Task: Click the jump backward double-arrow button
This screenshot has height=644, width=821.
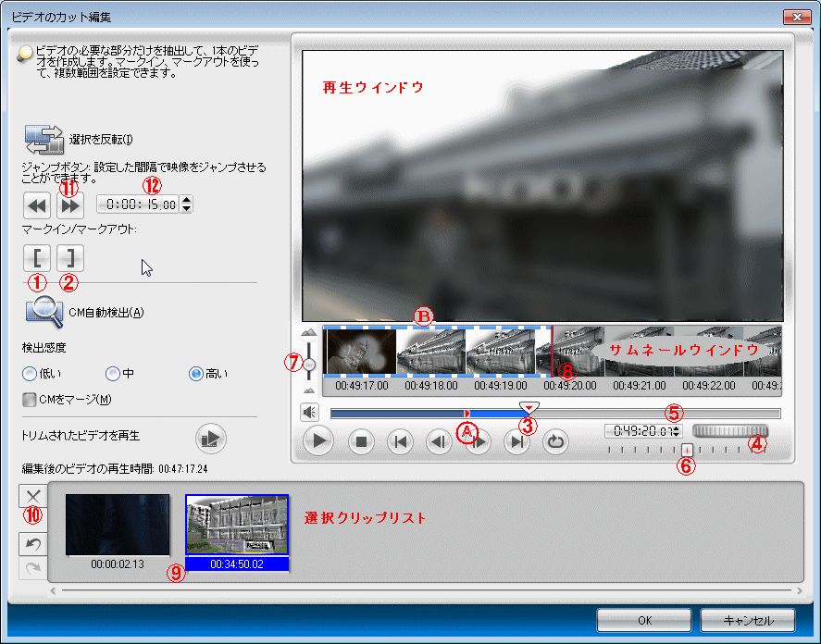Action: (x=37, y=205)
